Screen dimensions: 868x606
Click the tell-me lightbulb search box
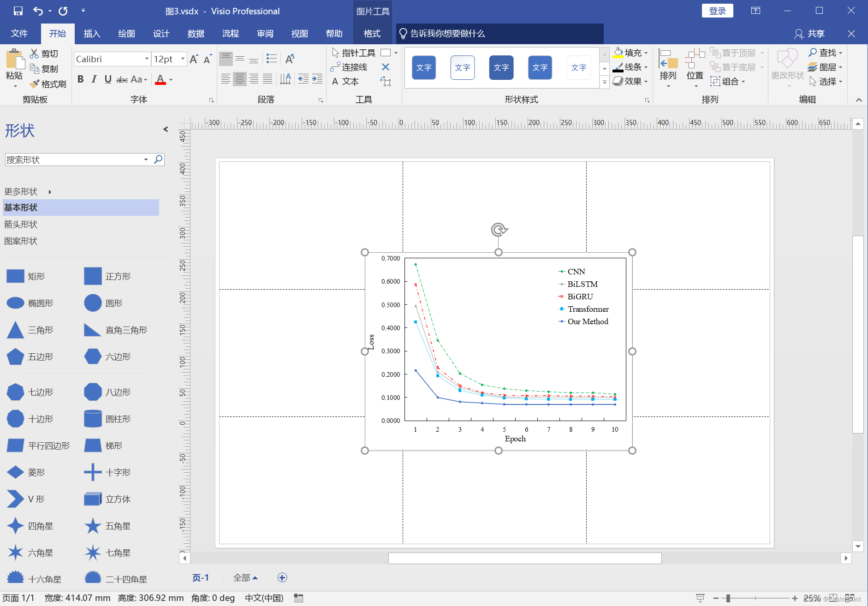click(x=500, y=34)
